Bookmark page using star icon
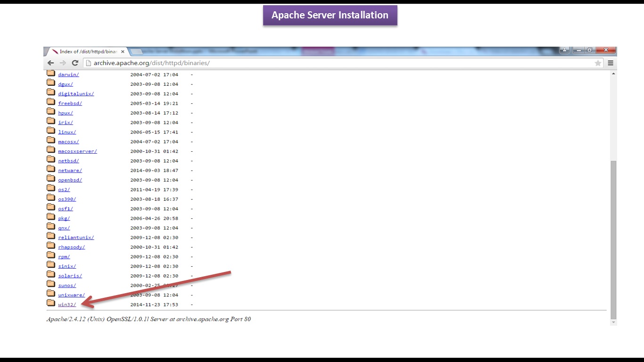Image resolution: width=644 pixels, height=362 pixels. 598,63
